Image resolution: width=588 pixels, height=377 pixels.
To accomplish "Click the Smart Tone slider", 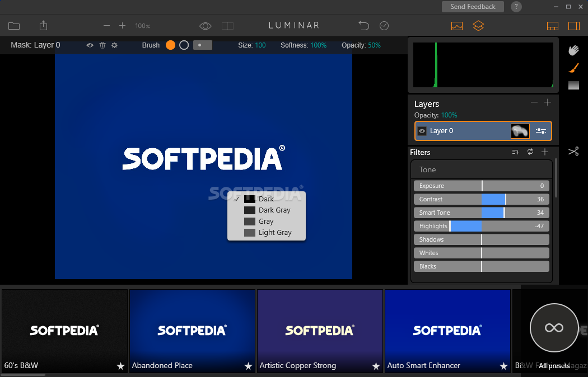I will tap(482, 213).
